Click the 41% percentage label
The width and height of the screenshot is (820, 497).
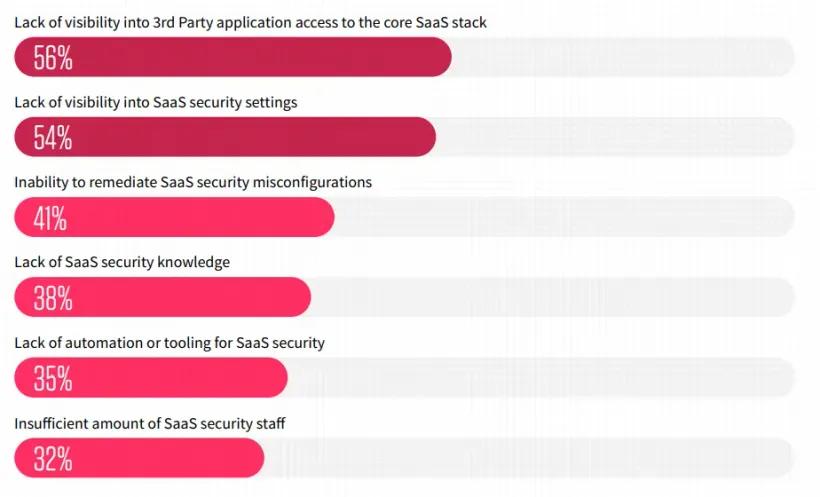pos(50,218)
